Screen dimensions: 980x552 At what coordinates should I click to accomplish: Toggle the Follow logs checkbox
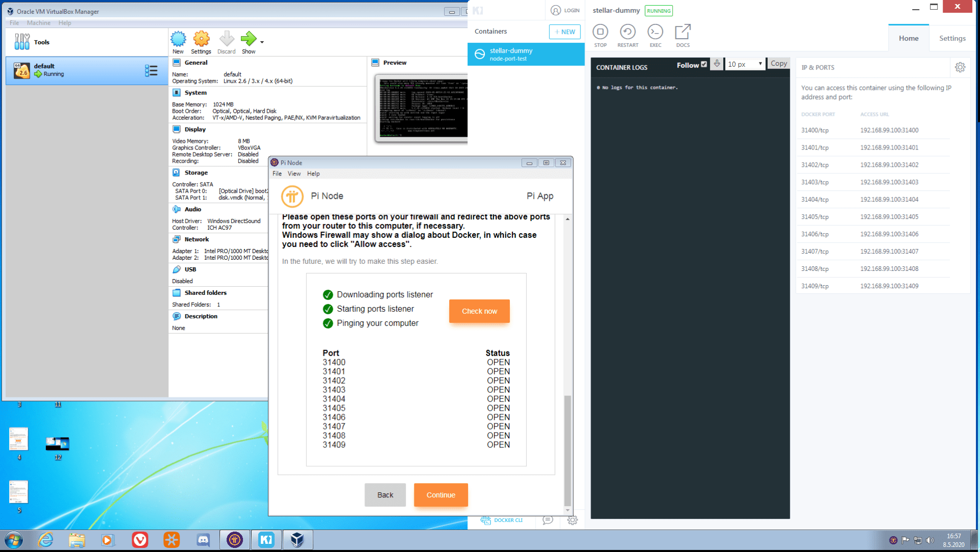tap(704, 64)
